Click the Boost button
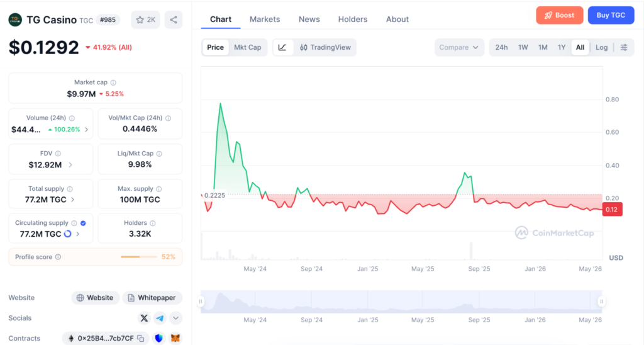644x345 pixels. point(559,15)
